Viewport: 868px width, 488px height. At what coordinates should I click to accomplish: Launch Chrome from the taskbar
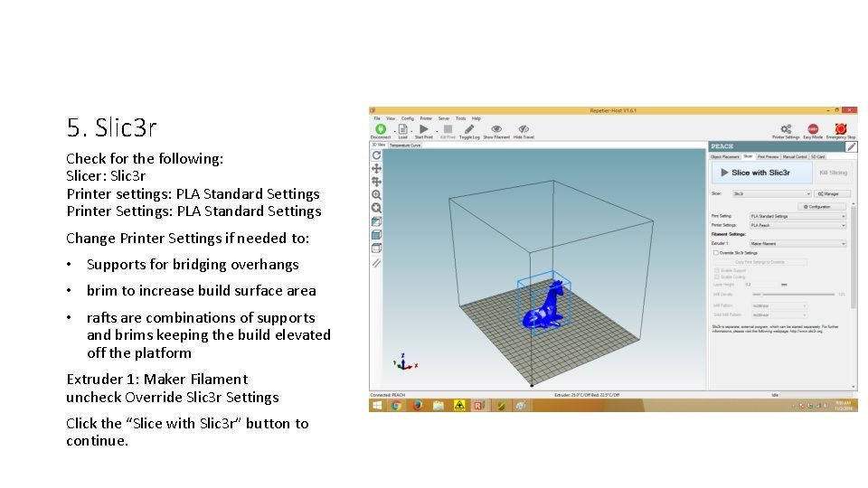point(396,406)
